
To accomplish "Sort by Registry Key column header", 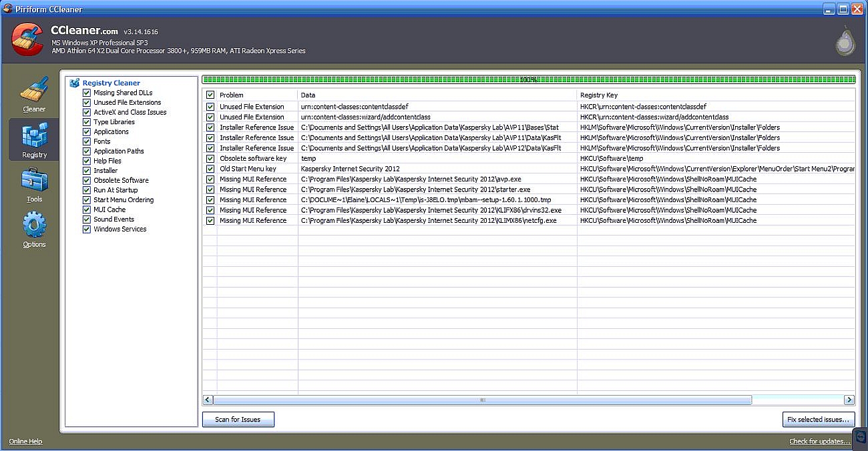I will coord(716,95).
